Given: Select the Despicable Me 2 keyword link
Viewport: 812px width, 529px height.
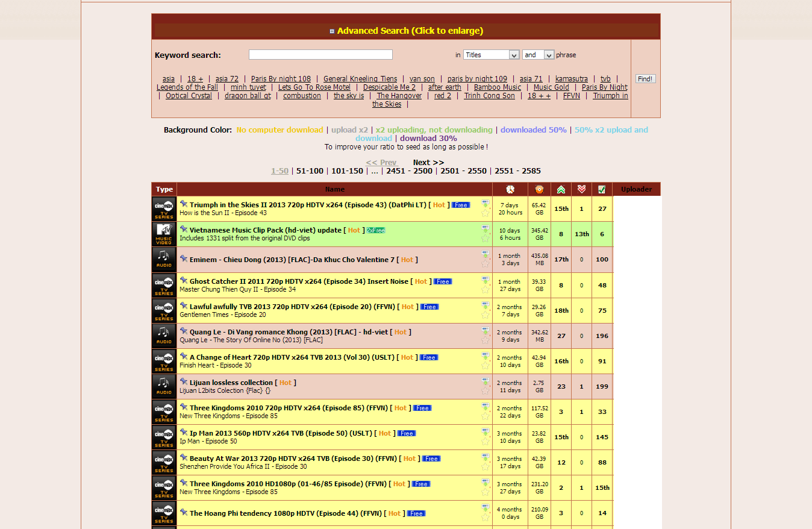Looking at the screenshot, I should pyautogui.click(x=389, y=87).
